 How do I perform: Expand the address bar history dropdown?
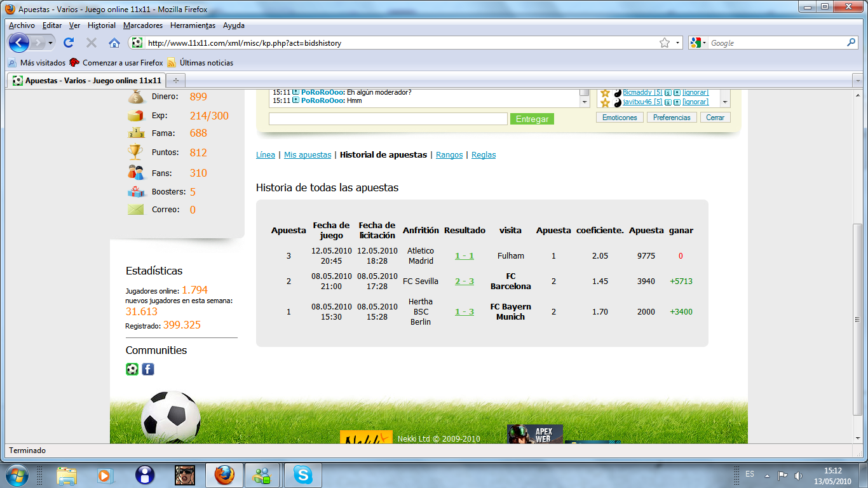678,43
